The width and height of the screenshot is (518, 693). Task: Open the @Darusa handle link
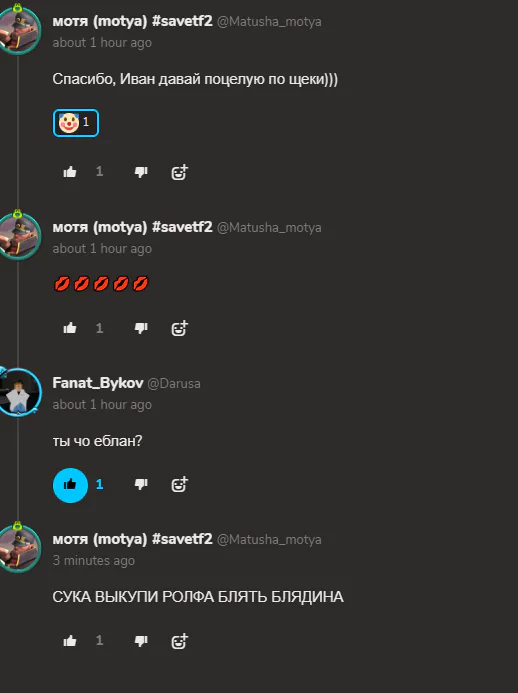174,384
